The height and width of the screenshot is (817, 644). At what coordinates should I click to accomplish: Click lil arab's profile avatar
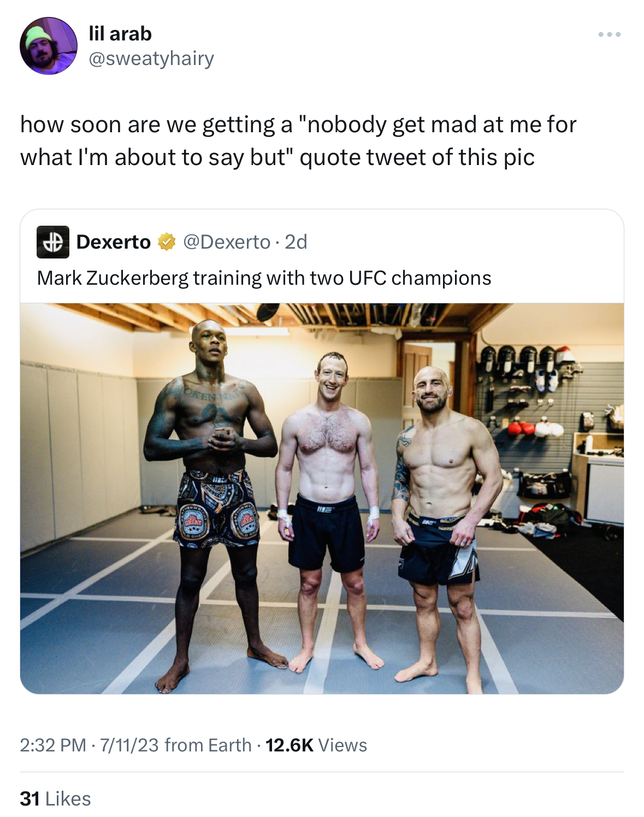(49, 46)
